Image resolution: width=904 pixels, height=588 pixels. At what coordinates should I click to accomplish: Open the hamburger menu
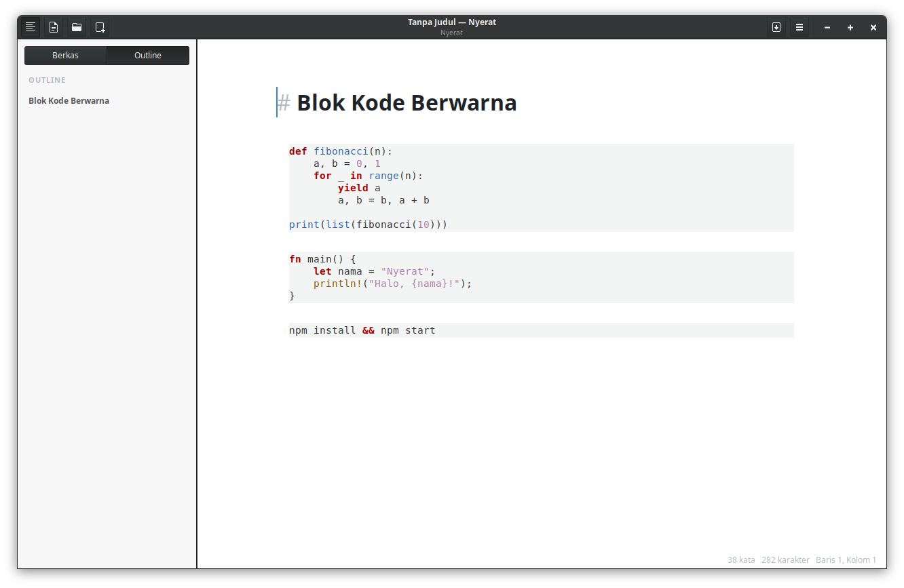click(799, 27)
